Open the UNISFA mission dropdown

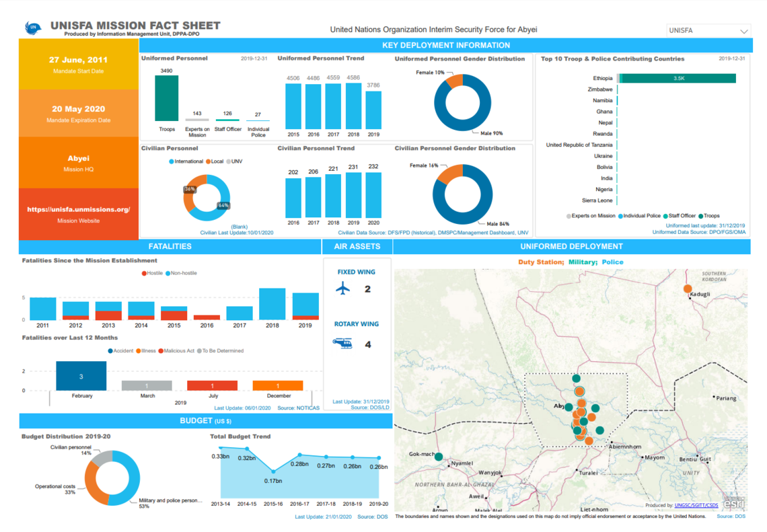pos(708,30)
